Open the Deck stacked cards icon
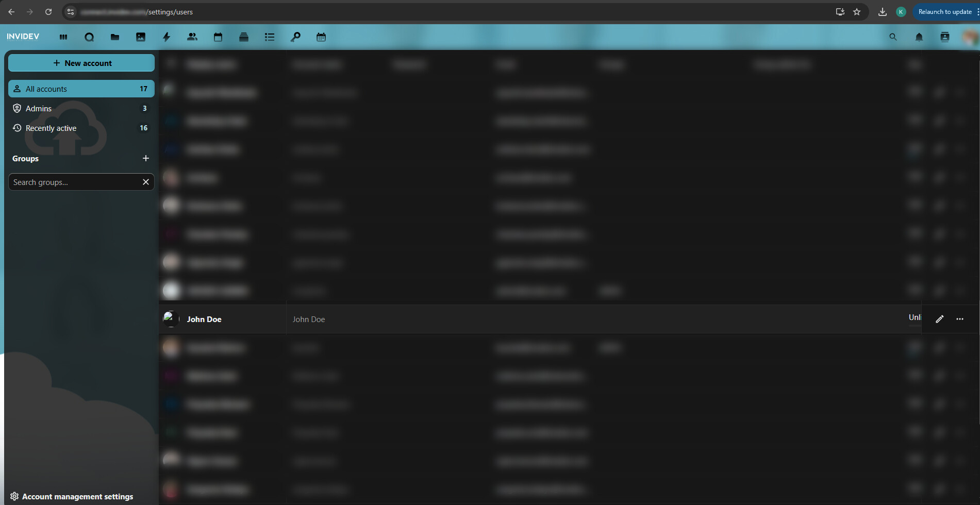Viewport: 980px width, 505px height. click(244, 37)
